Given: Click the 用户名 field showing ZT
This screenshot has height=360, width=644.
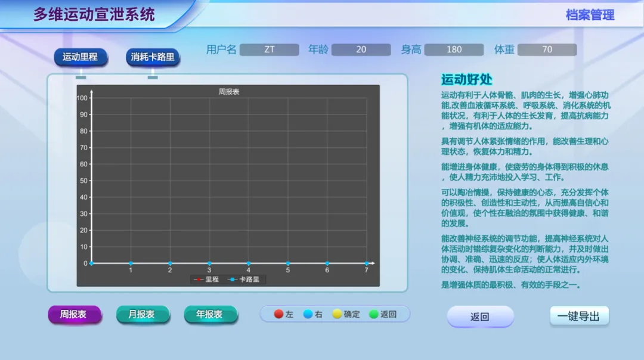Looking at the screenshot, I should pyautogui.click(x=270, y=49).
